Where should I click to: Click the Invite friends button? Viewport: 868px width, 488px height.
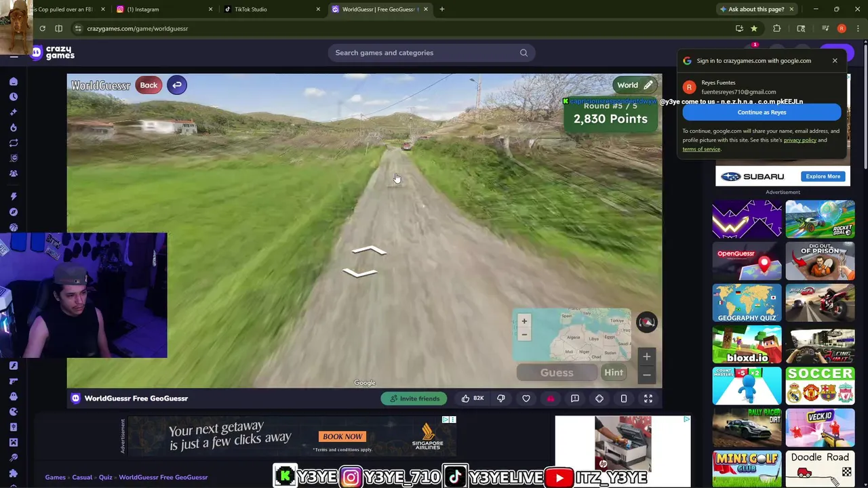[414, 399]
